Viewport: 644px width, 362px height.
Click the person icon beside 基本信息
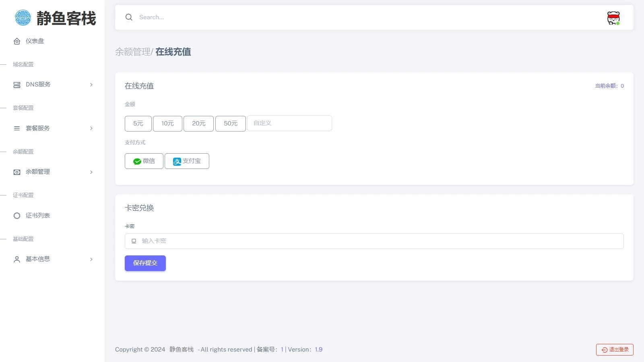point(17,259)
